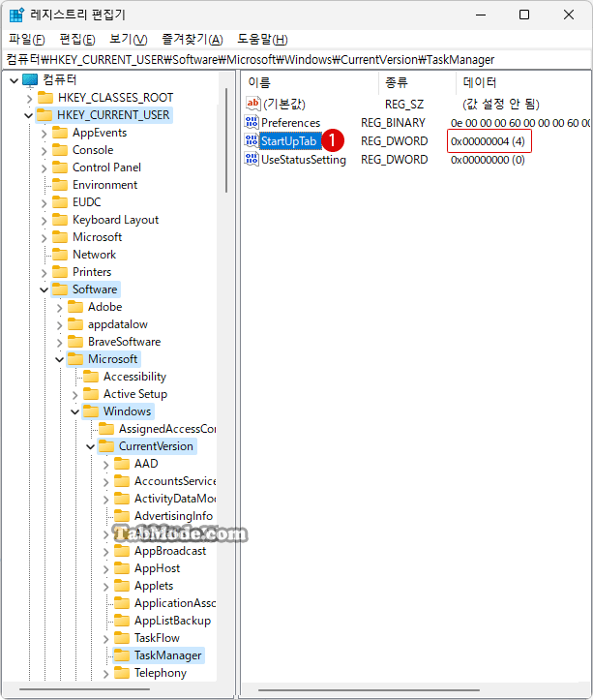Click the registry path address bar

coord(296,59)
